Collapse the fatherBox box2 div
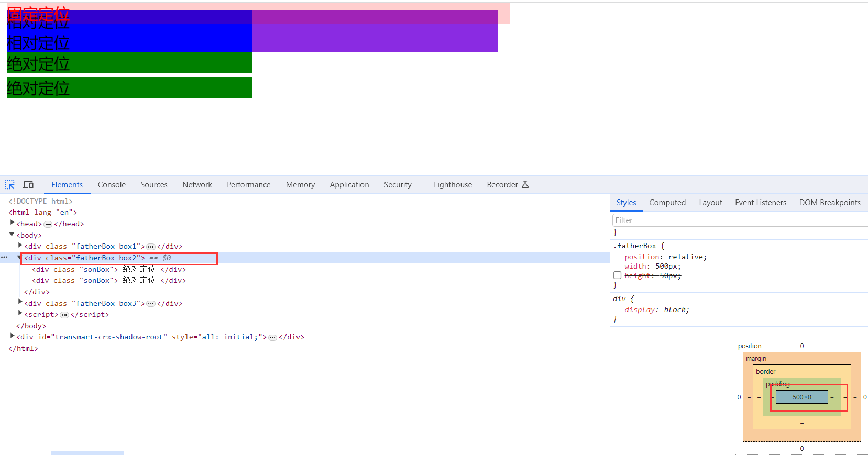 pyautogui.click(x=20, y=257)
